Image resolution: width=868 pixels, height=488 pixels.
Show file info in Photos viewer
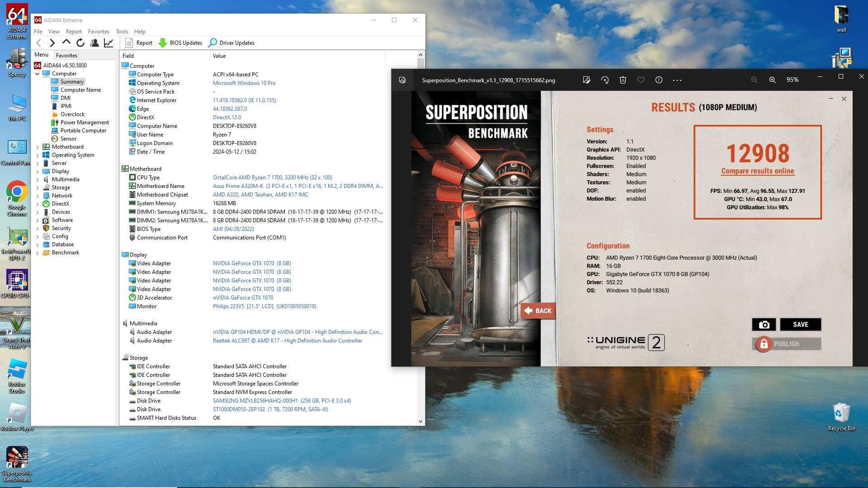click(x=659, y=80)
